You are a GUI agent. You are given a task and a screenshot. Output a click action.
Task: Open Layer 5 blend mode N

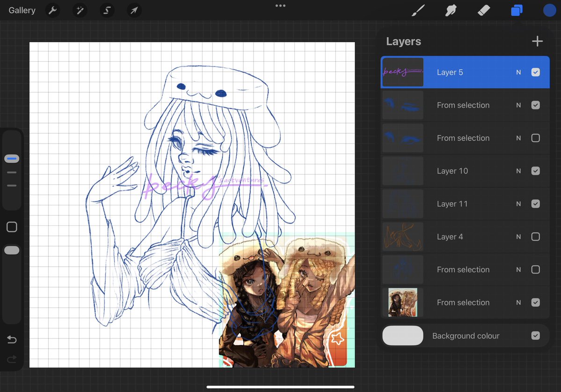click(x=518, y=72)
